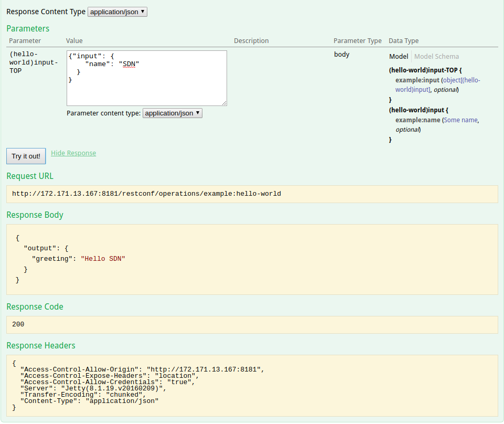Click the Parameter Type column header
The height and width of the screenshot is (424, 504).
[358, 41]
